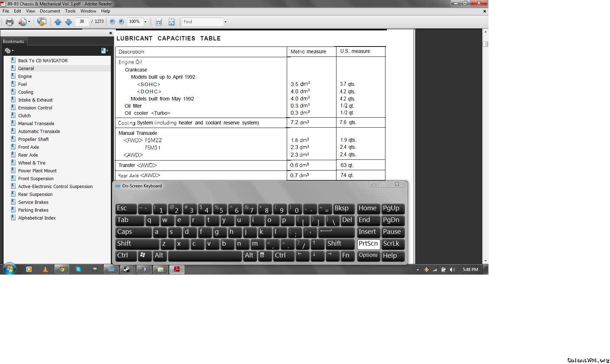Toggle Fn key on On-Screen Keyboard
This screenshot has height=364, width=610.
point(347,256)
